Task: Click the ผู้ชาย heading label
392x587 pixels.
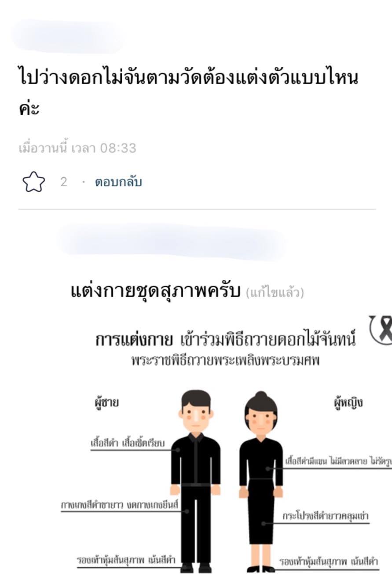Action: [104, 403]
